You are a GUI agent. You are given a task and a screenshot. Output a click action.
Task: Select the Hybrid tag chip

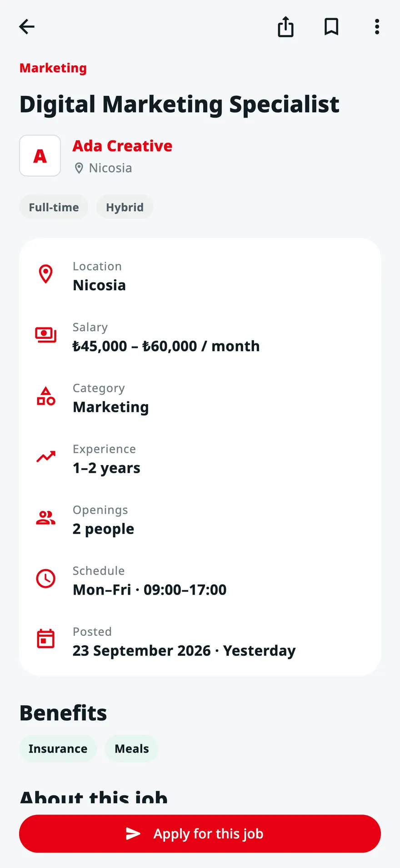[x=125, y=207]
